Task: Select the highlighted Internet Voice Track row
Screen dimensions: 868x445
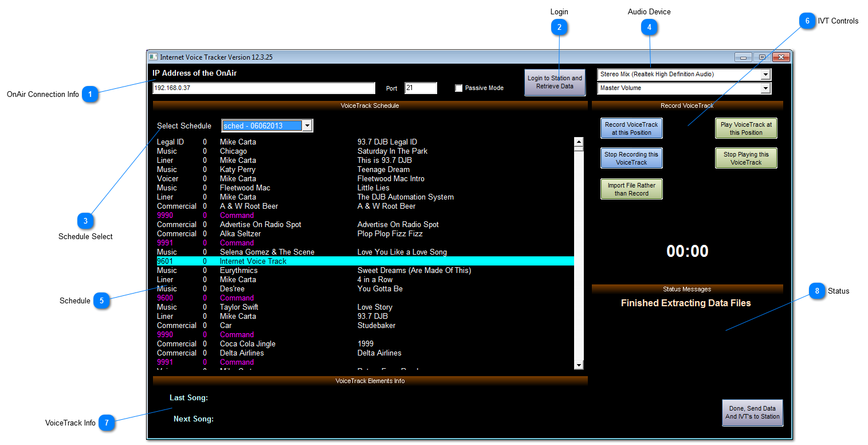Action: click(x=365, y=261)
